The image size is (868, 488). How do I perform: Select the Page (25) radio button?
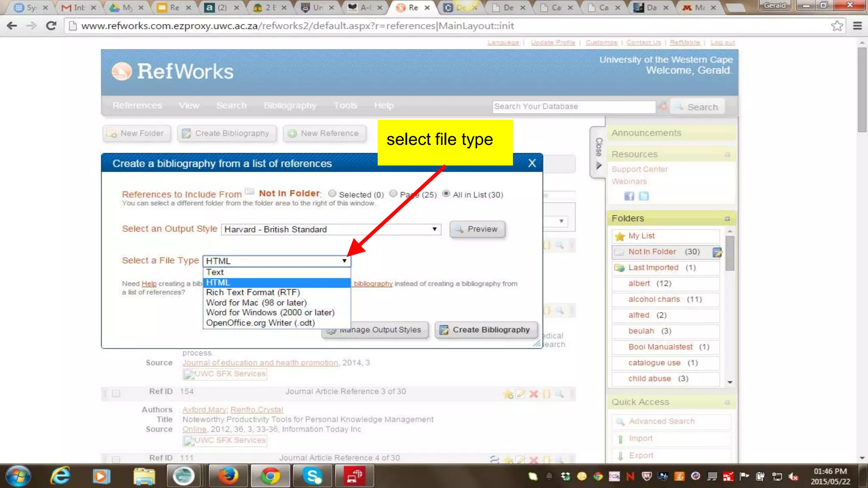pos(393,194)
